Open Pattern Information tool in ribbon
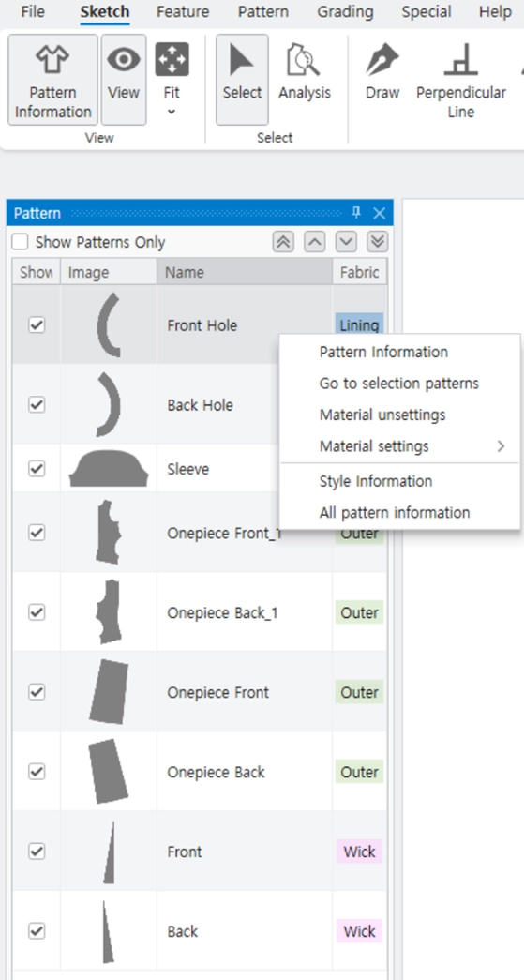The height and width of the screenshot is (980, 524). coord(53,80)
